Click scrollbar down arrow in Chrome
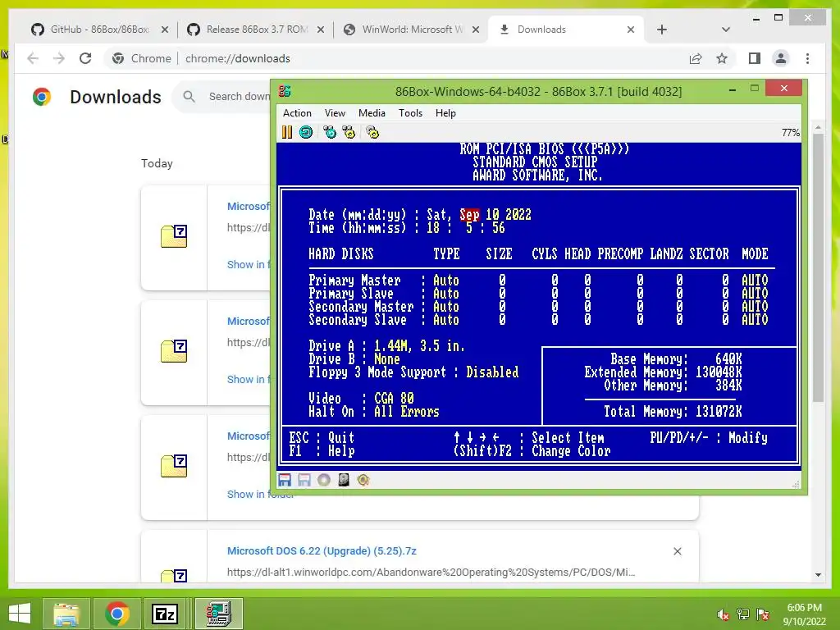Viewport: 840px width, 630px height. click(x=818, y=575)
